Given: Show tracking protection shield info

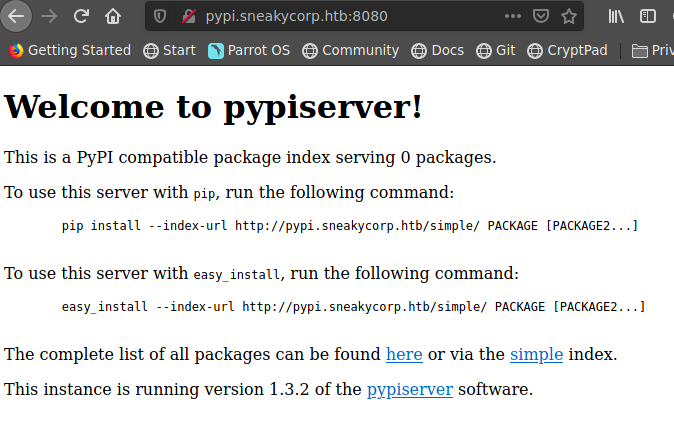Looking at the screenshot, I should pos(160,16).
